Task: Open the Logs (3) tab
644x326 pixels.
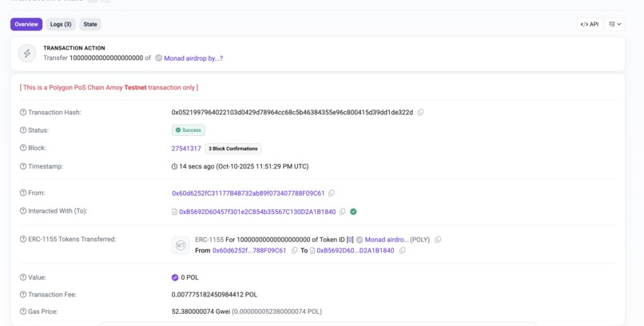Action: click(61, 24)
